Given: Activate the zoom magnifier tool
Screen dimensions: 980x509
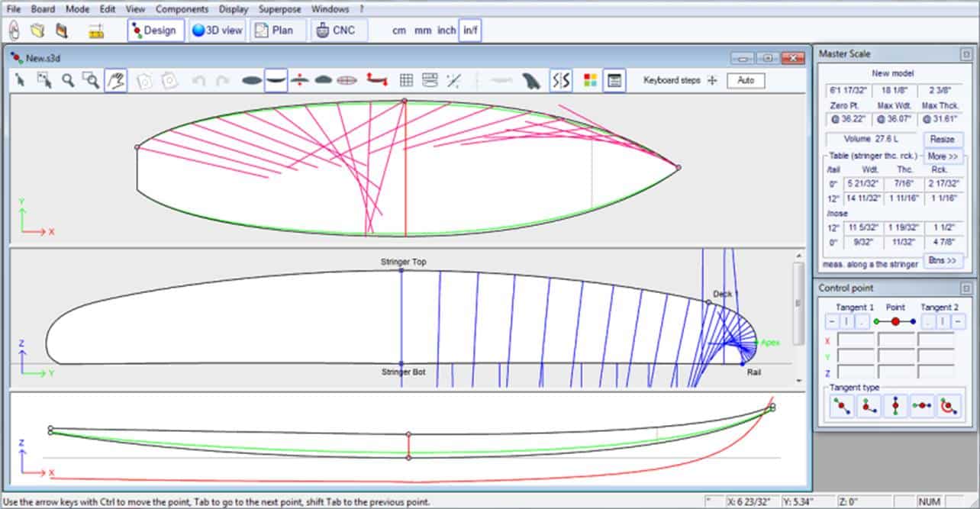Looking at the screenshot, I should point(68,80).
